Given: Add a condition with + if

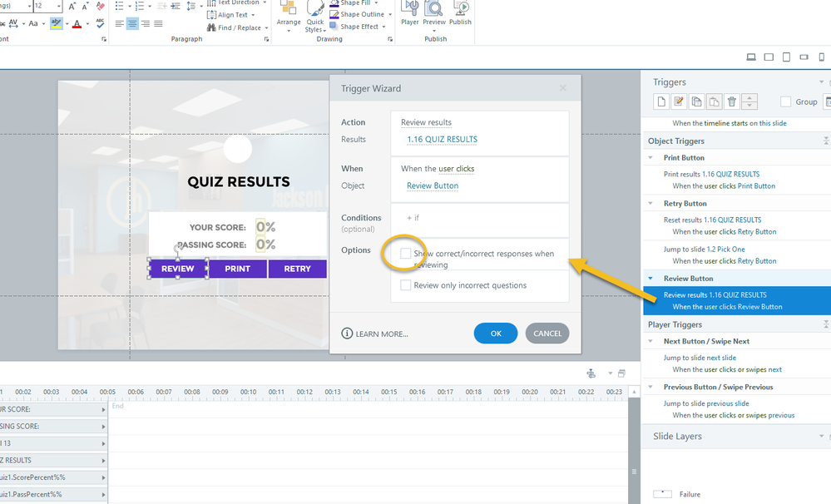Looking at the screenshot, I should [413, 218].
